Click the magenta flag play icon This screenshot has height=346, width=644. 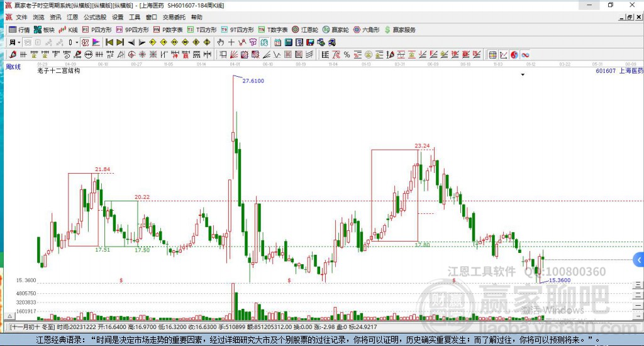[x=96, y=42]
